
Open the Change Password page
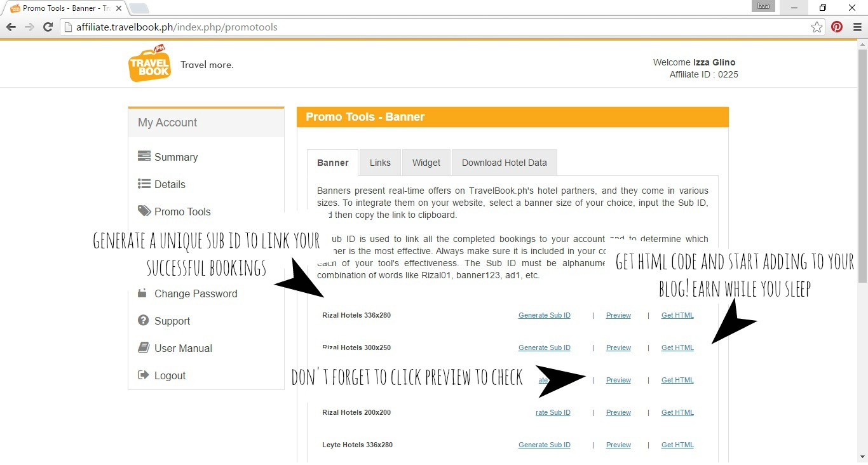196,293
